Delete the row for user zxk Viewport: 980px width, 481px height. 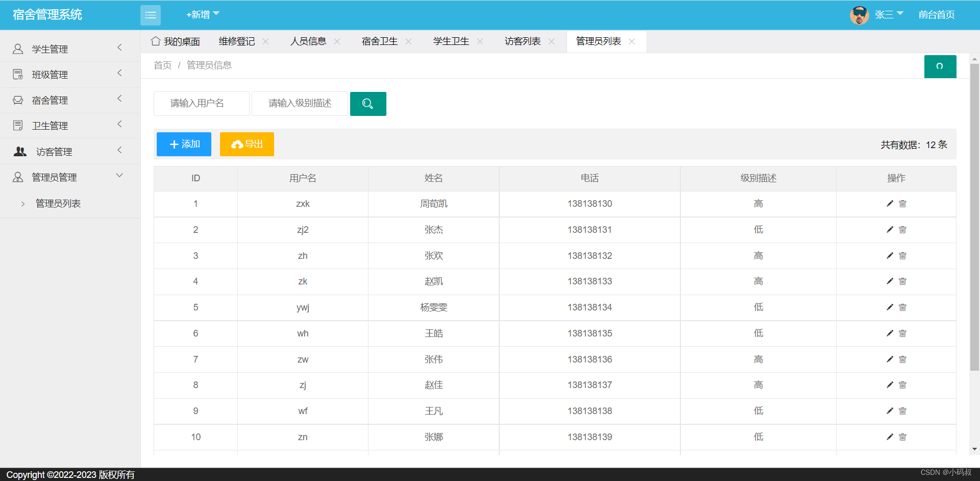[902, 204]
